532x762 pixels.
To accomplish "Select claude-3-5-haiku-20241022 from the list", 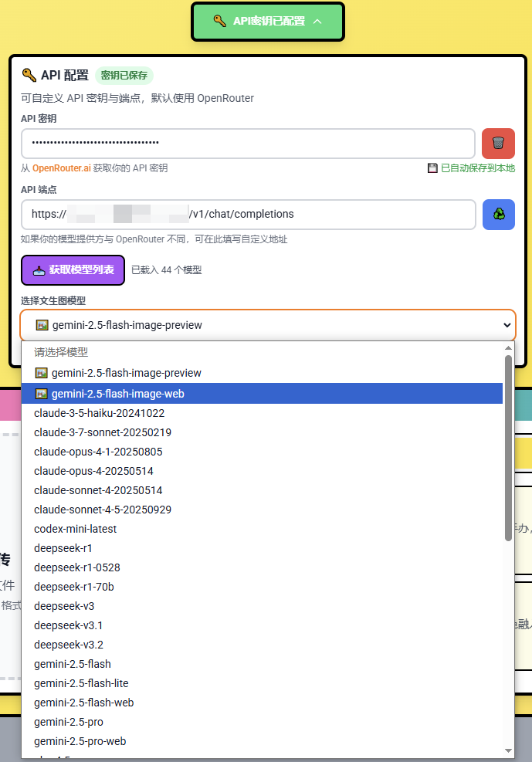I will (x=98, y=413).
